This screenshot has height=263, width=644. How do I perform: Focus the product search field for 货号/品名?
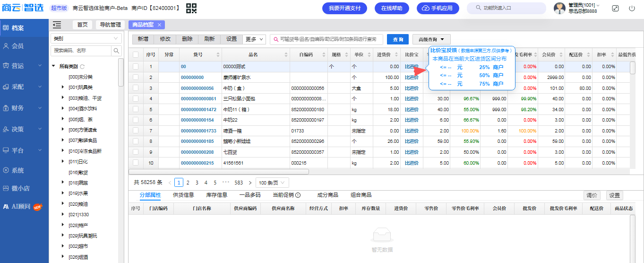[326, 39]
